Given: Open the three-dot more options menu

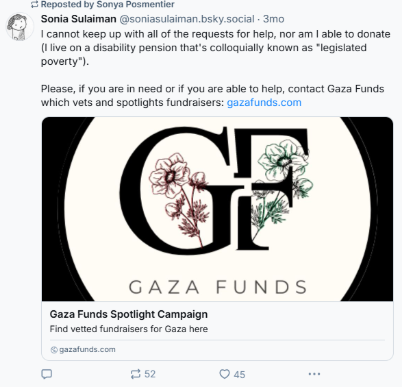Looking at the screenshot, I should (x=314, y=374).
